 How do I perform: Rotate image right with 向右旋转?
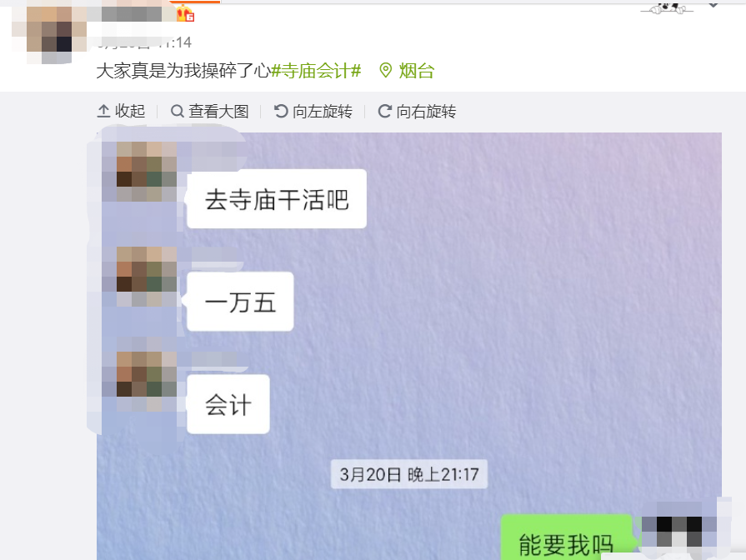point(417,112)
